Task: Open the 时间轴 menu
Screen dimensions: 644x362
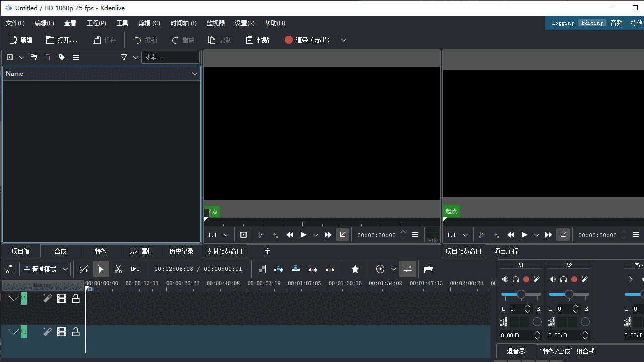Action: (x=183, y=23)
